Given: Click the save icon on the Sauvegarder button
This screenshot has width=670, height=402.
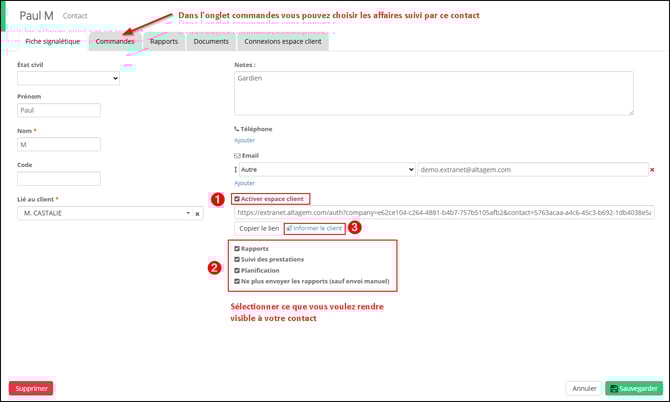Looking at the screenshot, I should point(614,388).
